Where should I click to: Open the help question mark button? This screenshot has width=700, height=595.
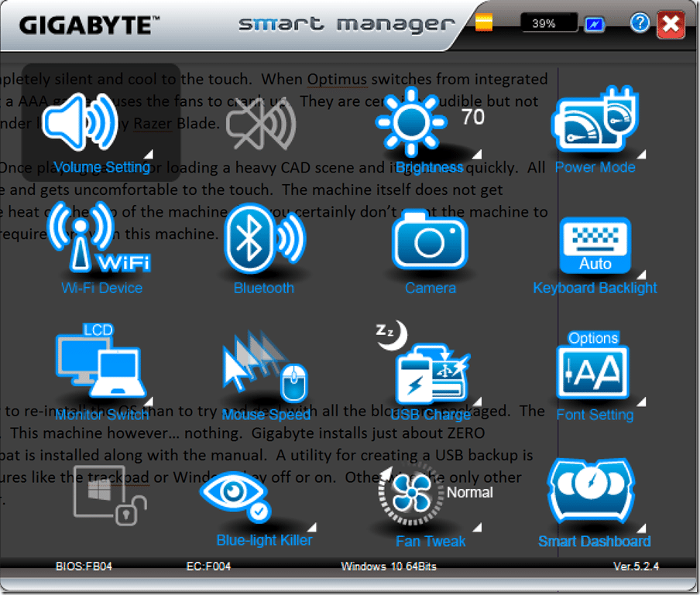[640, 22]
